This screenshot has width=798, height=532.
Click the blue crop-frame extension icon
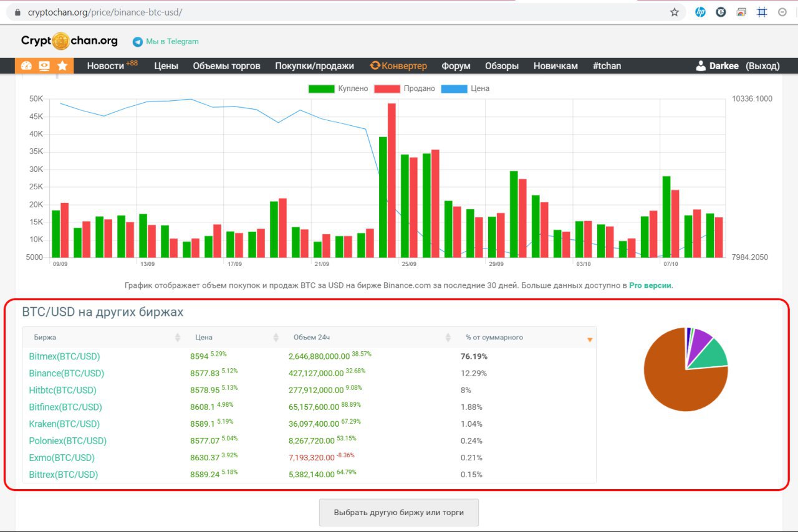pos(762,12)
